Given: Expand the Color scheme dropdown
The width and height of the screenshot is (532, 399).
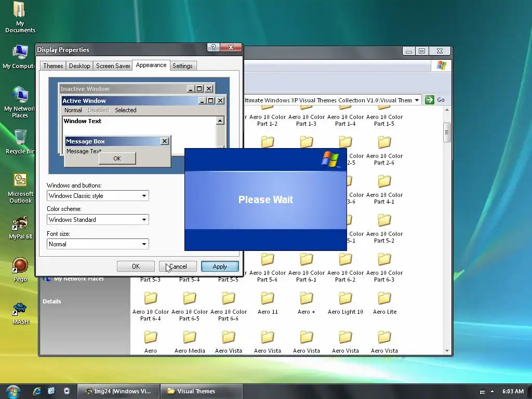Looking at the screenshot, I should tap(144, 220).
